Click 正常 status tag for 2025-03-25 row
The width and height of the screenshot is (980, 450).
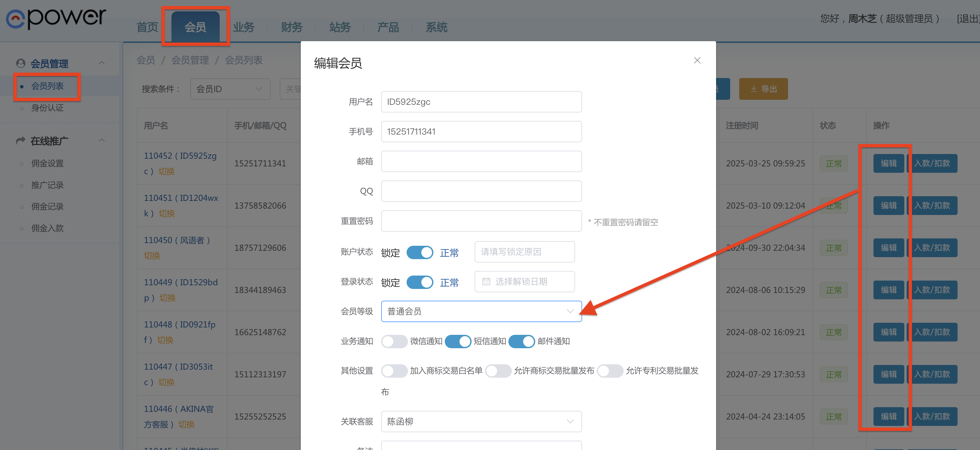tap(834, 164)
